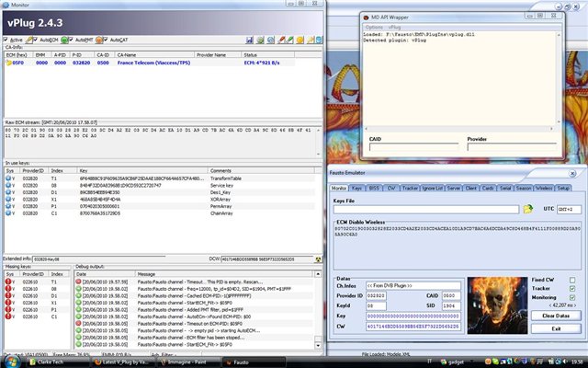The width and height of the screenshot is (588, 368).
Task: Click the save (floppy disk) icon in vPlug toolbar
Action: click(x=249, y=40)
